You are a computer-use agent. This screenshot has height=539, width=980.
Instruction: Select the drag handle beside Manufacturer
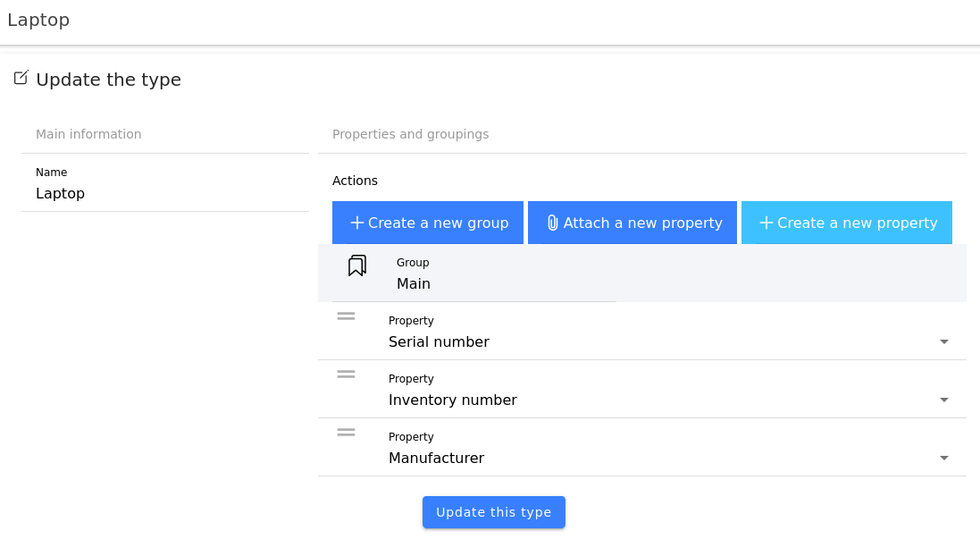click(x=346, y=432)
